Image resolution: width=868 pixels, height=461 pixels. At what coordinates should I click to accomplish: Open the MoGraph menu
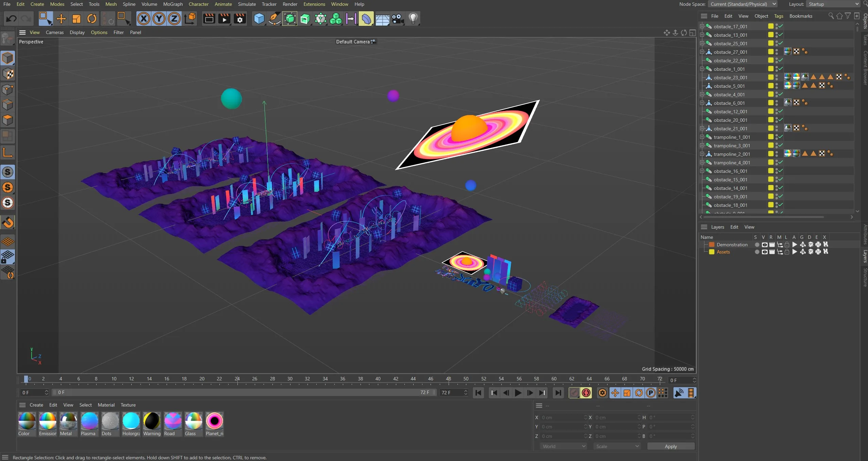(x=173, y=4)
